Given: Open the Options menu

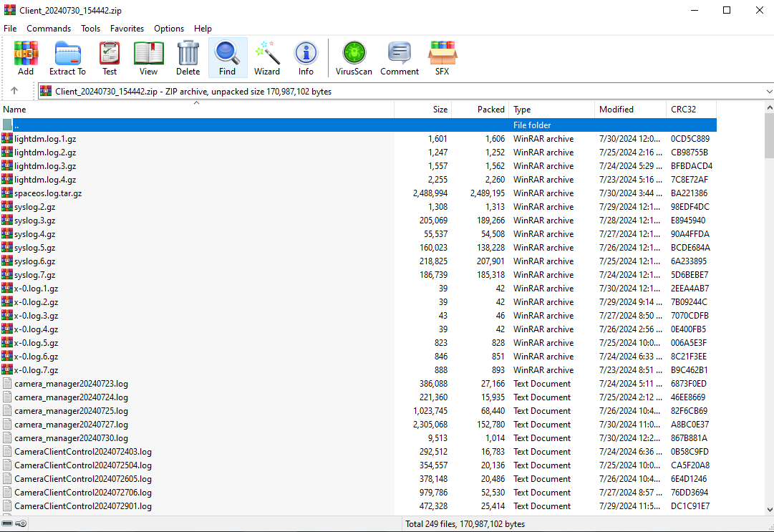Looking at the screenshot, I should [x=169, y=29].
